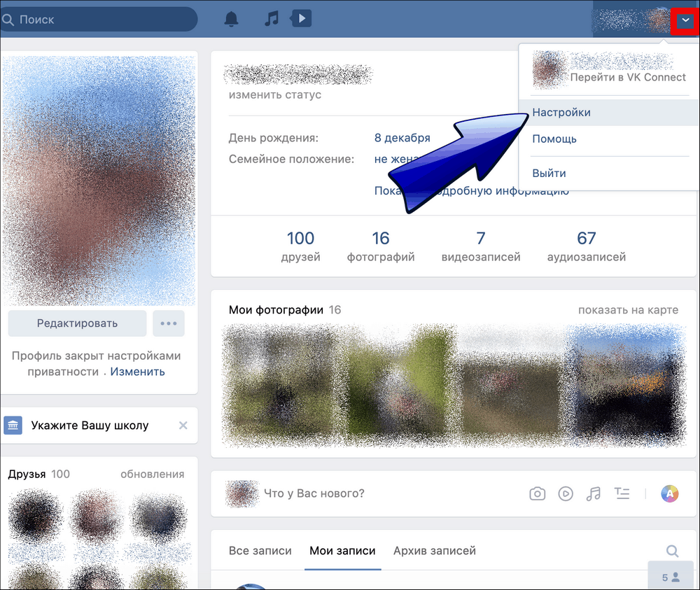Open the three-dots profile actions button
The image size is (700, 590).
[168, 323]
